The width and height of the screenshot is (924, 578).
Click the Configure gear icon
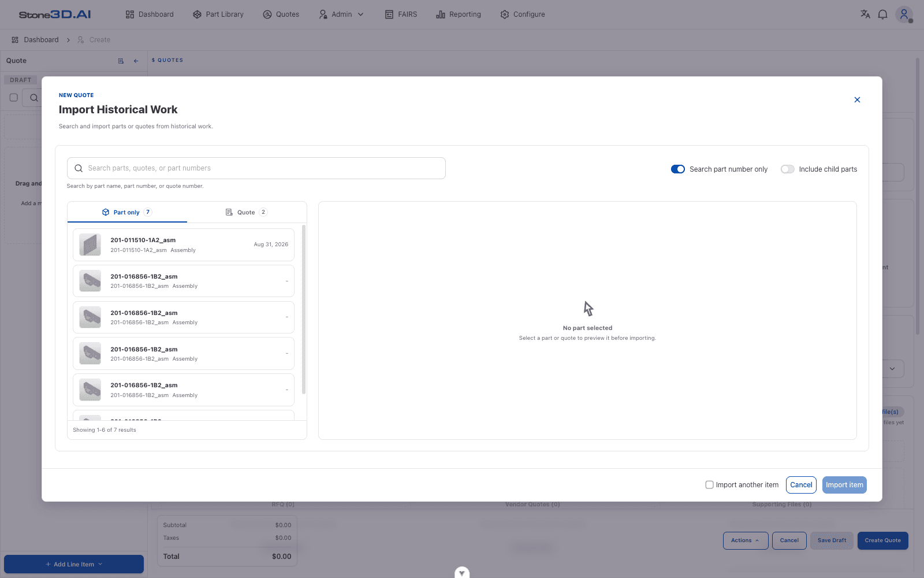pos(505,14)
